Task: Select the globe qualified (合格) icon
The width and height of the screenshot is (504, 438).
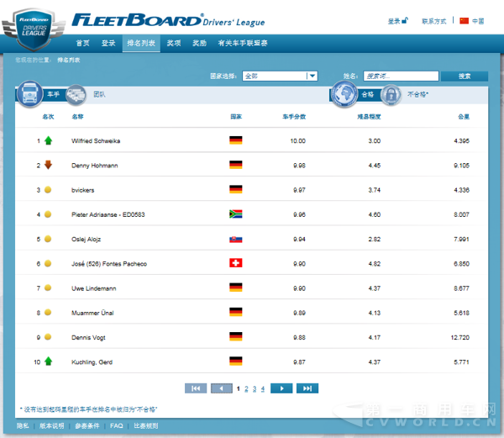Action: 344,94
